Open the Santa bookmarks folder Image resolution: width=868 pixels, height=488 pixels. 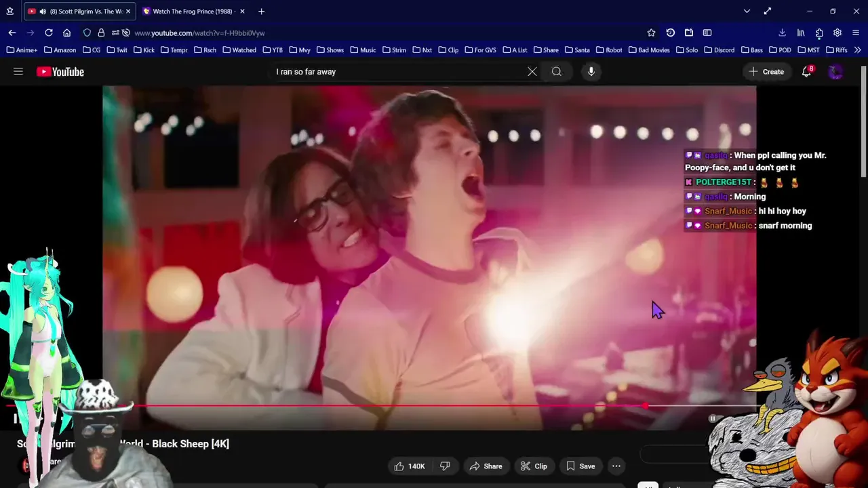click(576, 50)
